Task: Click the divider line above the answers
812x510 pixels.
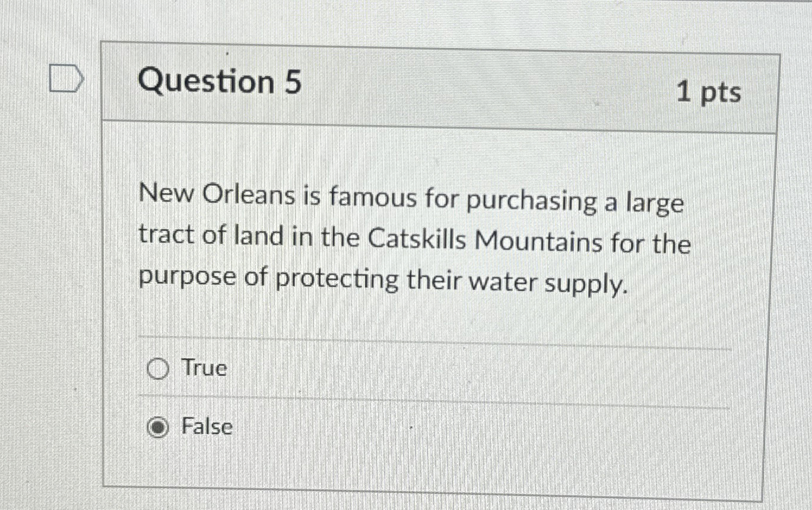Action: tap(433, 340)
